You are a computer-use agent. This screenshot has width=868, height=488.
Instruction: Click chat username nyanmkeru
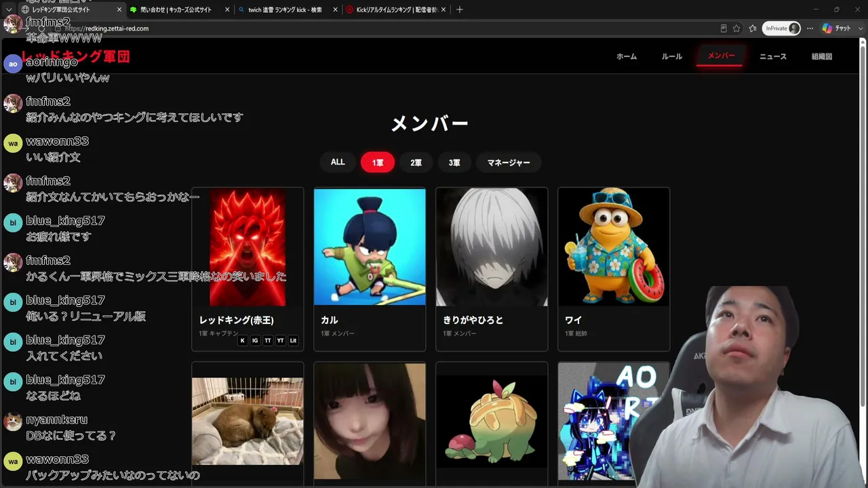(x=56, y=420)
